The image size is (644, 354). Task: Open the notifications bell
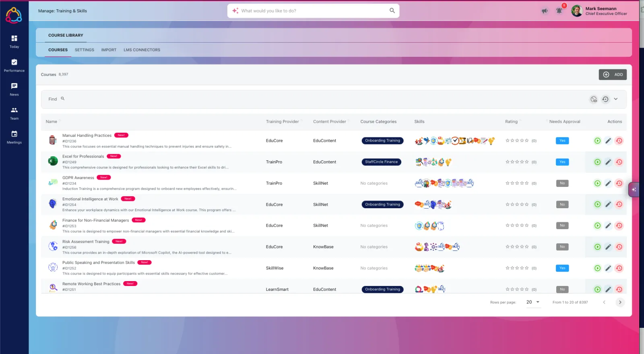click(559, 11)
